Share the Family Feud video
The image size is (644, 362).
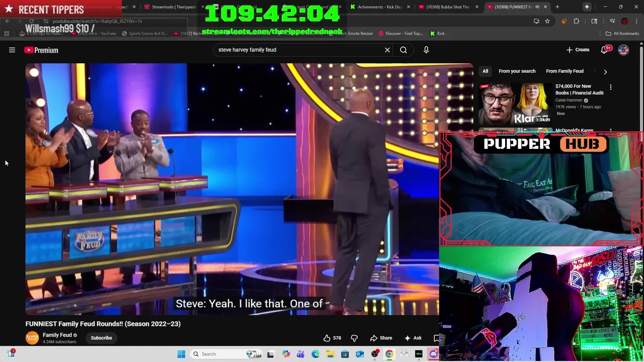click(381, 338)
